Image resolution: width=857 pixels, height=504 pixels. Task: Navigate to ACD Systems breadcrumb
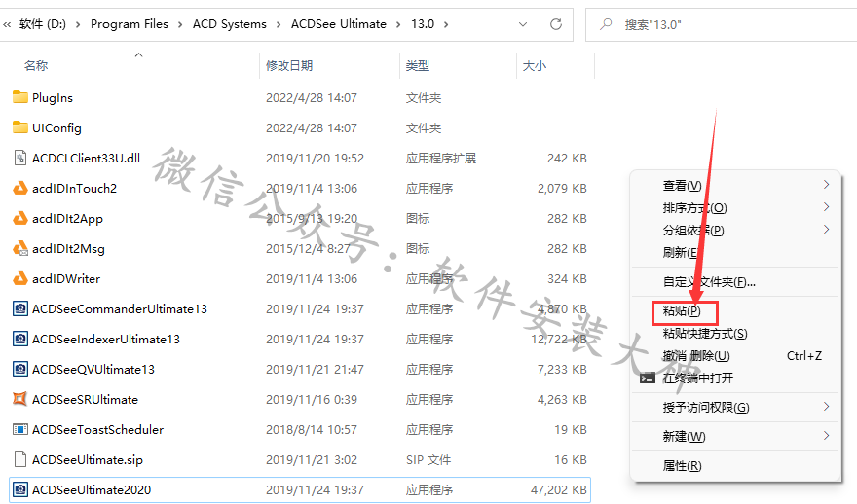(230, 24)
